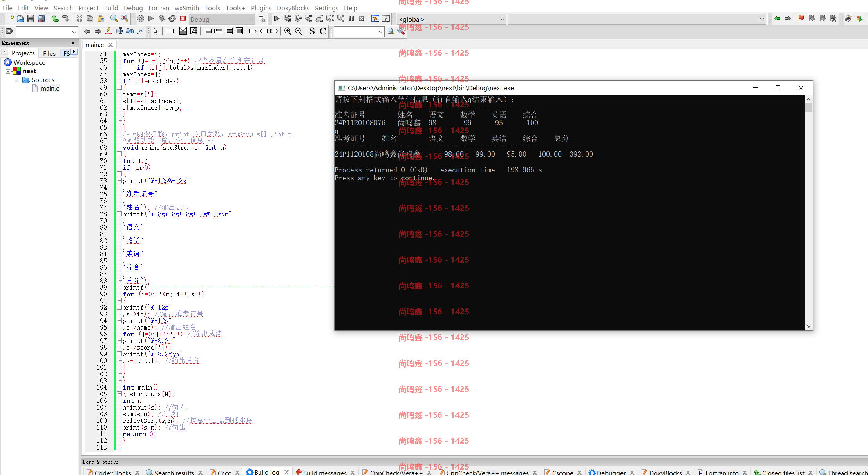Switch to the Files management tab
868x475 pixels.
49,53
